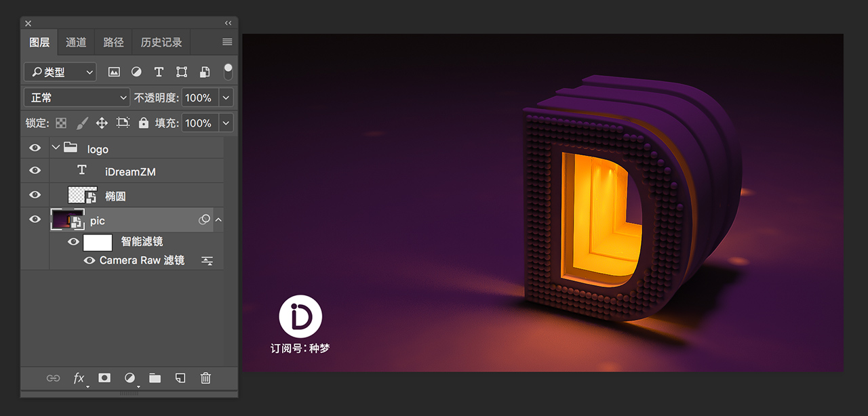Viewport: 868px width, 416px height.
Task: Filter layers by pixel layer icon
Action: coord(114,72)
